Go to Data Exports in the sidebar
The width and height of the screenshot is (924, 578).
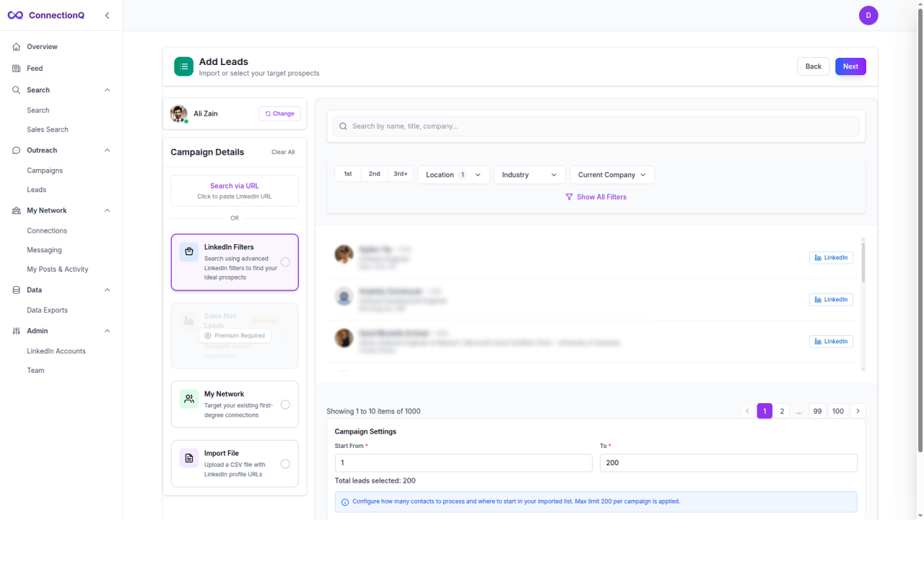(x=48, y=309)
